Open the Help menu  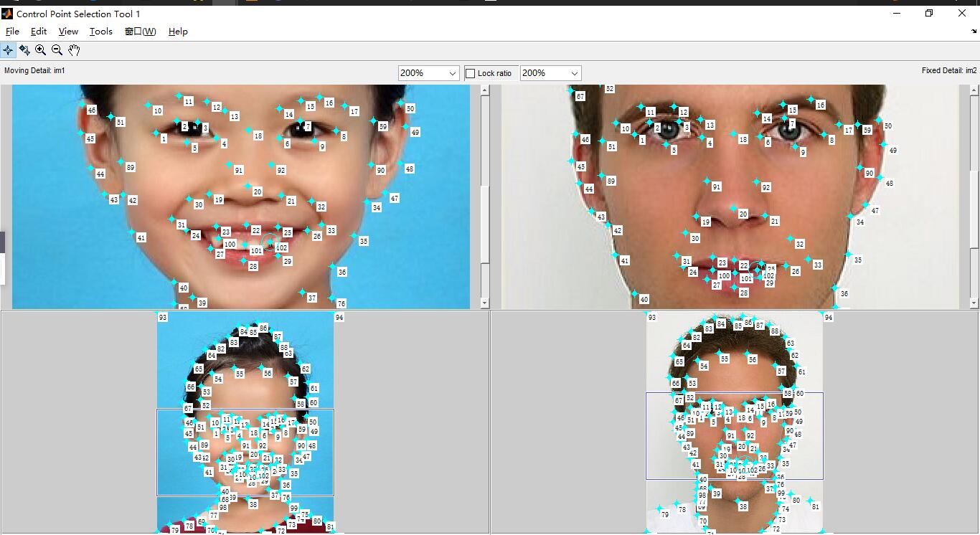click(178, 32)
